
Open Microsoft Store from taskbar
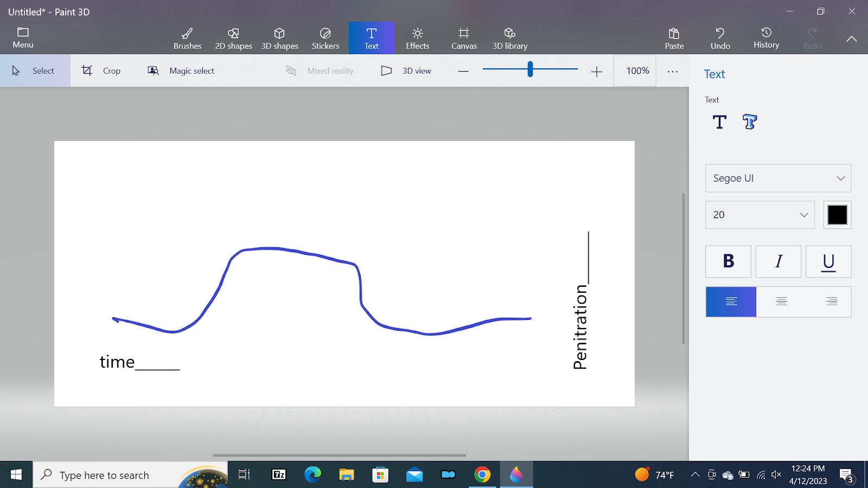[380, 475]
